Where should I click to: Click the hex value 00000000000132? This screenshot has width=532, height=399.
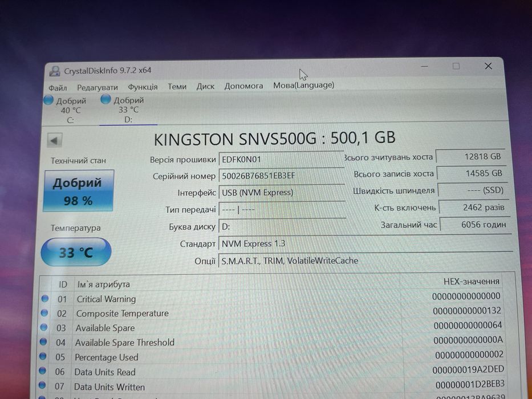pyautogui.click(x=467, y=311)
